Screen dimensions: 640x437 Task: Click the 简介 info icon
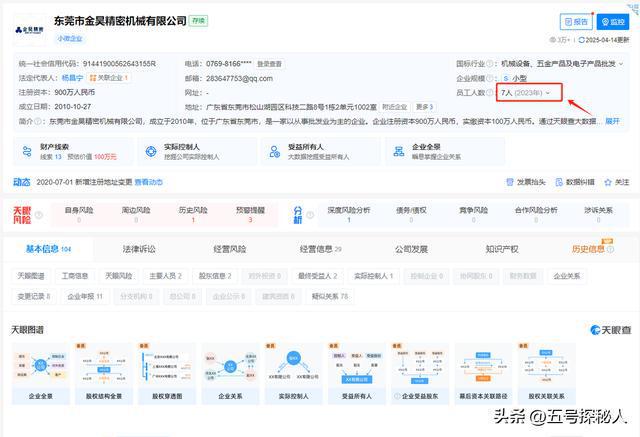coord(38,121)
